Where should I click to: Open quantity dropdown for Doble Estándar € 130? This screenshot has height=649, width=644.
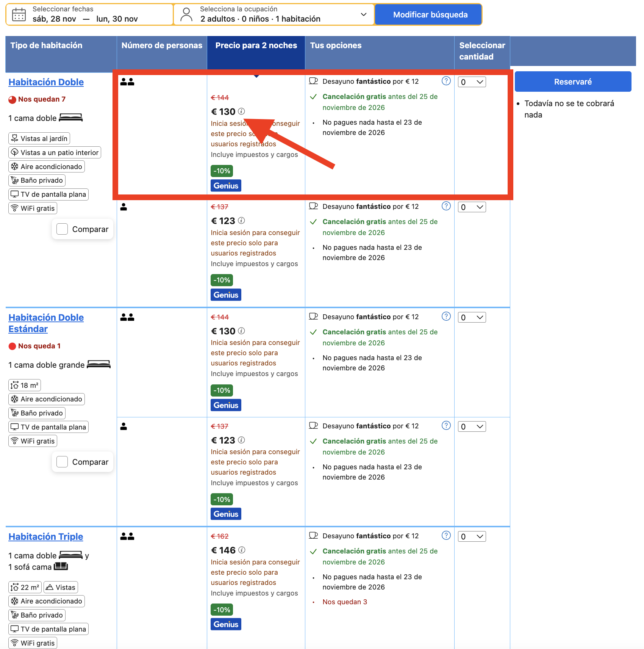472,317
